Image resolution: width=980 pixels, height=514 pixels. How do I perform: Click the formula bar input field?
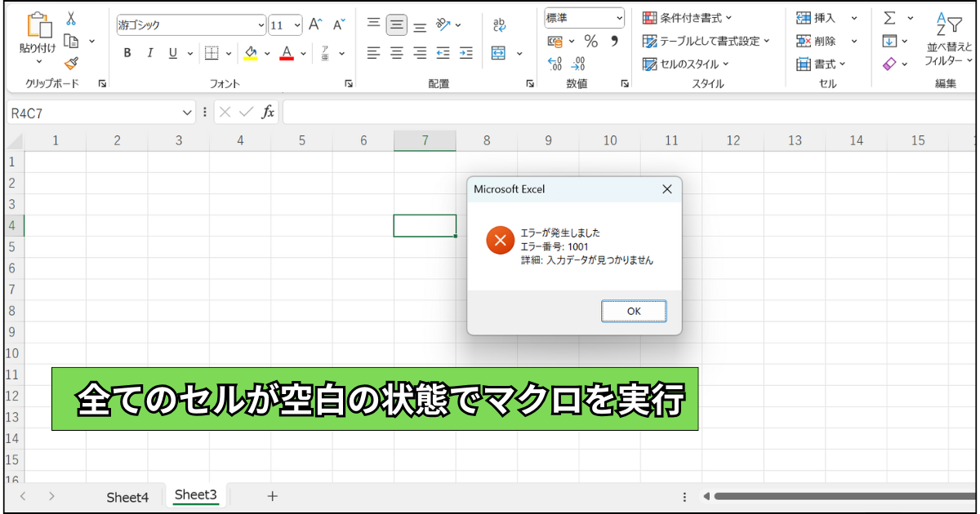coord(630,113)
